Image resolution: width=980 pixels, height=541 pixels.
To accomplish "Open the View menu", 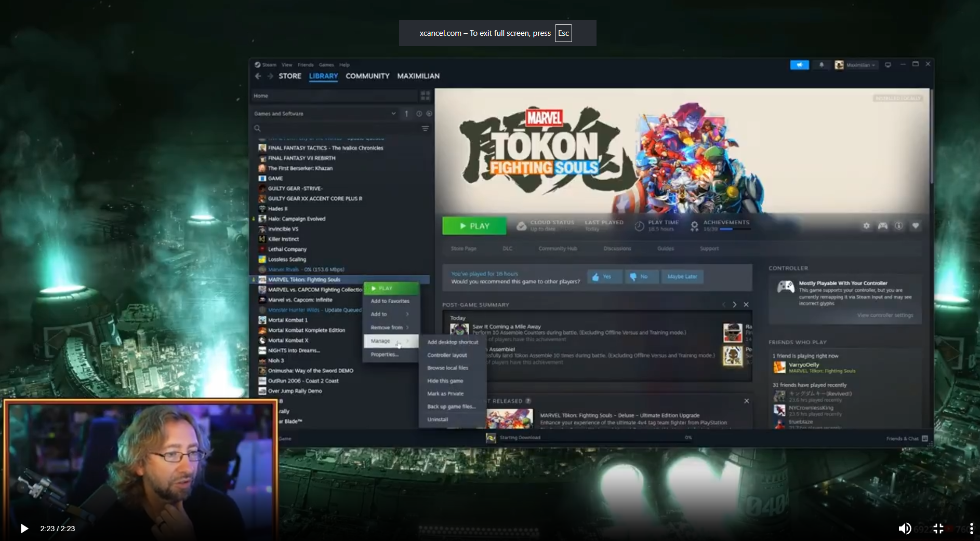I will [287, 65].
